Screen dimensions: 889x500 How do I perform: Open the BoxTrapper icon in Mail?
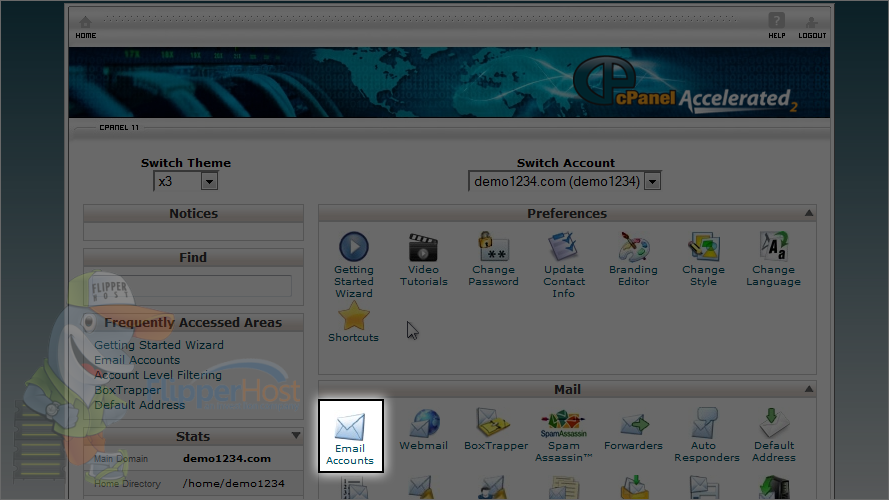[496, 430]
